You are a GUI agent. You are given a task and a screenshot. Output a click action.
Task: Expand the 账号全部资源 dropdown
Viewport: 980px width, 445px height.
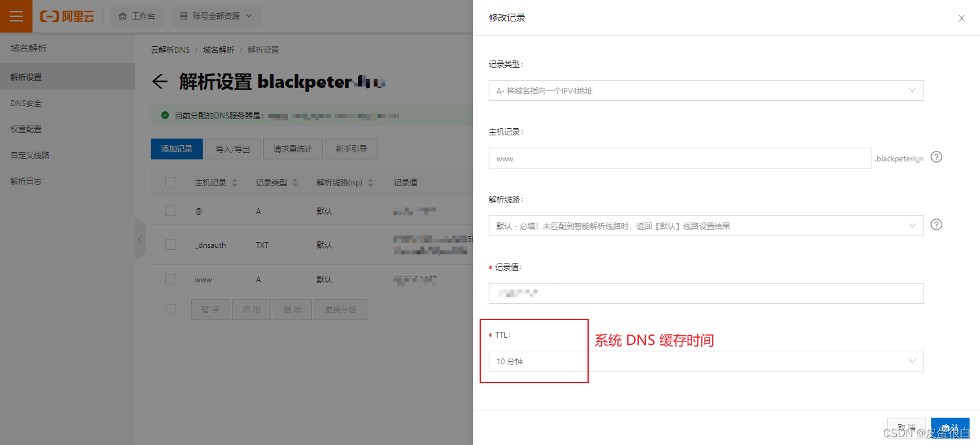(x=216, y=16)
